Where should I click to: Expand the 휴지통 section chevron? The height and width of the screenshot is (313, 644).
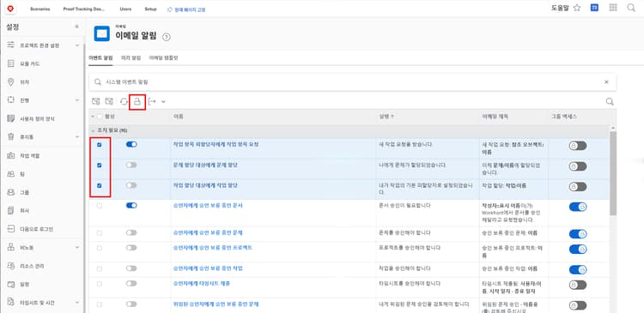pos(76,137)
